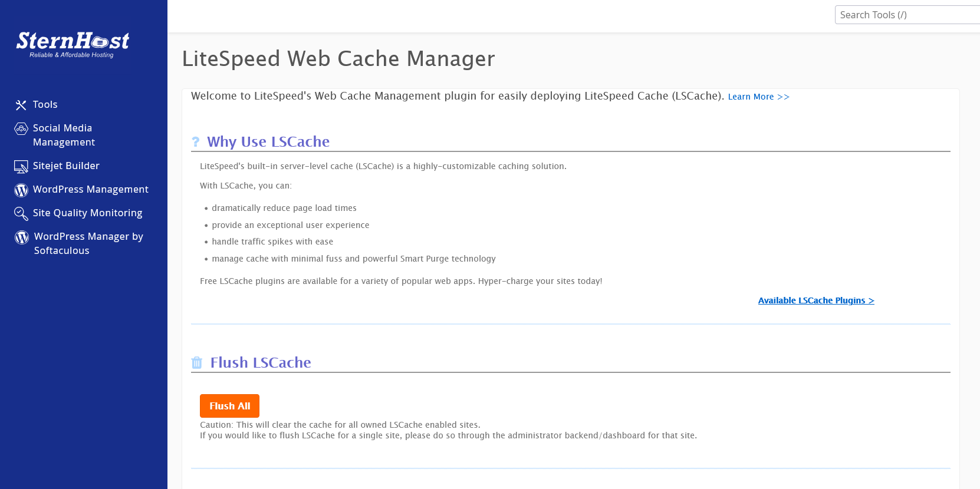This screenshot has width=980, height=489.
Task: Go to Sitejet Builder text link
Action: [x=66, y=166]
